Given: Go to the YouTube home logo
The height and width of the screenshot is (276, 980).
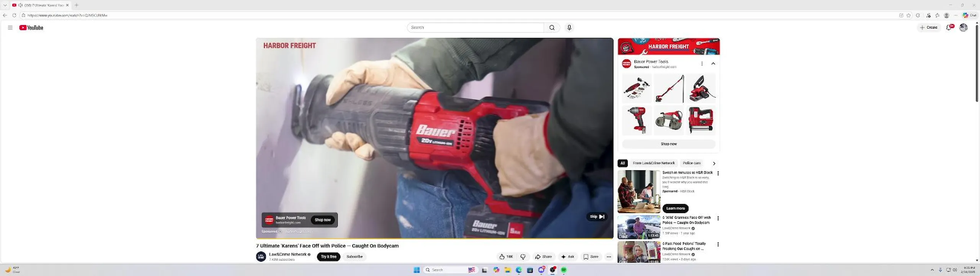Looking at the screenshot, I should tap(31, 28).
